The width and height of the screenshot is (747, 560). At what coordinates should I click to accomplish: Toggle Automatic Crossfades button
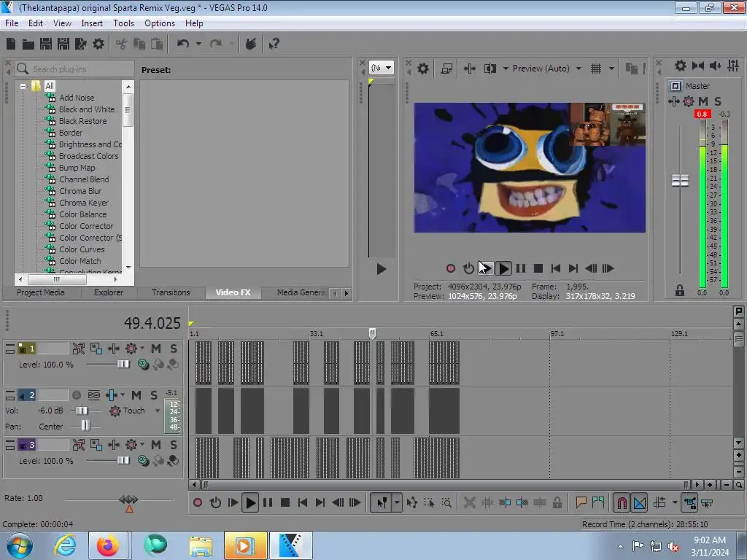[640, 502]
